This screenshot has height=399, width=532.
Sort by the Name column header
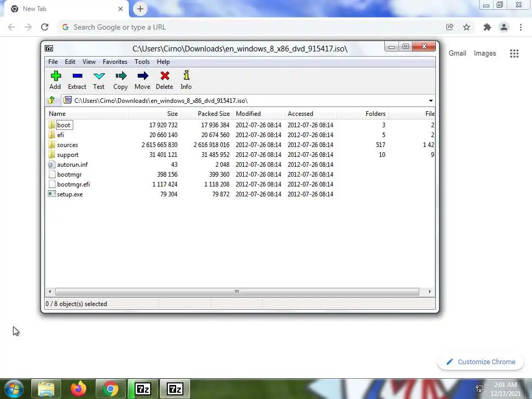click(x=87, y=114)
